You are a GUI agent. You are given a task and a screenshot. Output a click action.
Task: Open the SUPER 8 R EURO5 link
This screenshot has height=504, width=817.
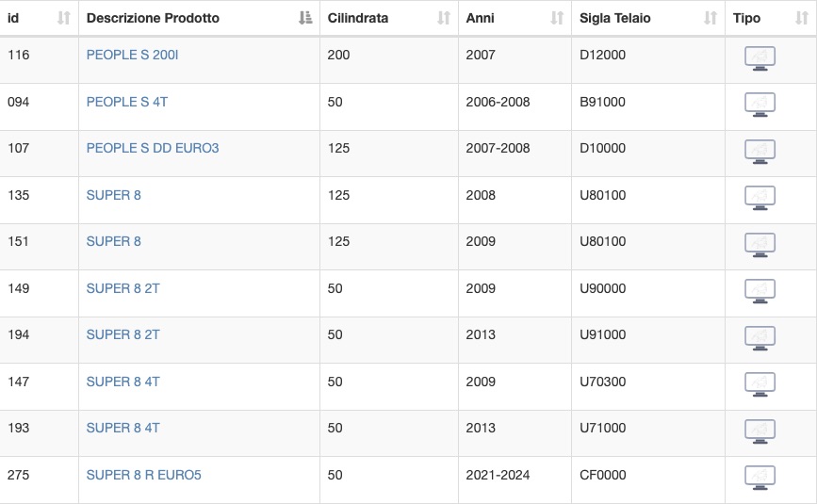[144, 475]
